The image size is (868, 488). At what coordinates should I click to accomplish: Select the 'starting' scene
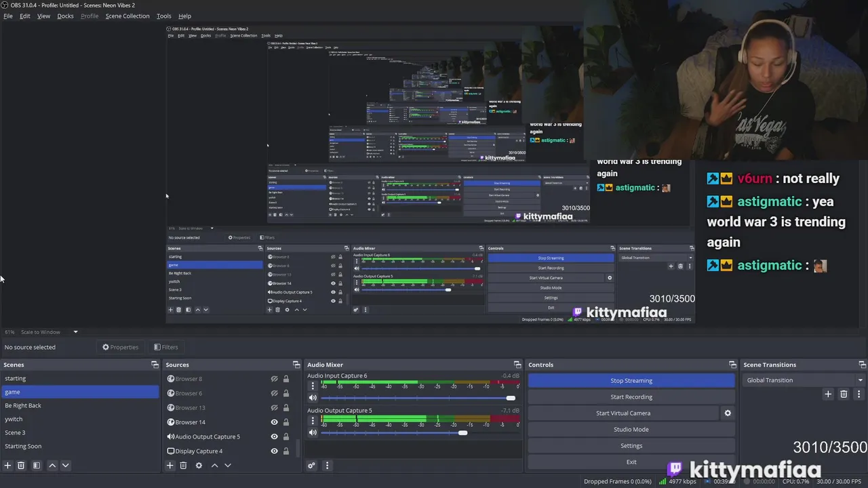pos(80,378)
